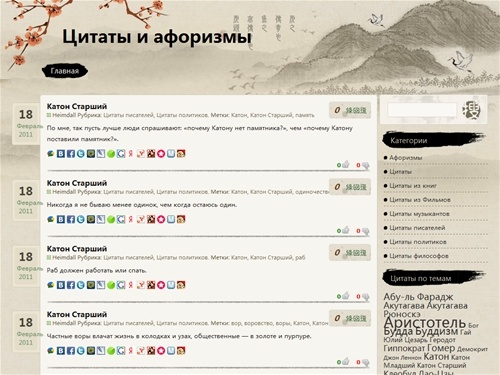Select the Будда tag in the cloud
Viewport: 500px width, 375px height.
pyautogui.click(x=398, y=331)
